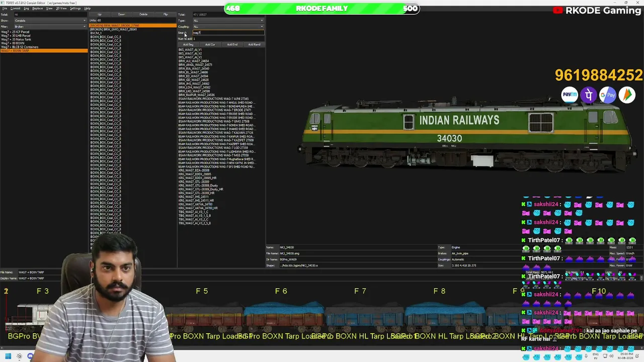
Task: Open the Eng menu
Action: (27, 9)
